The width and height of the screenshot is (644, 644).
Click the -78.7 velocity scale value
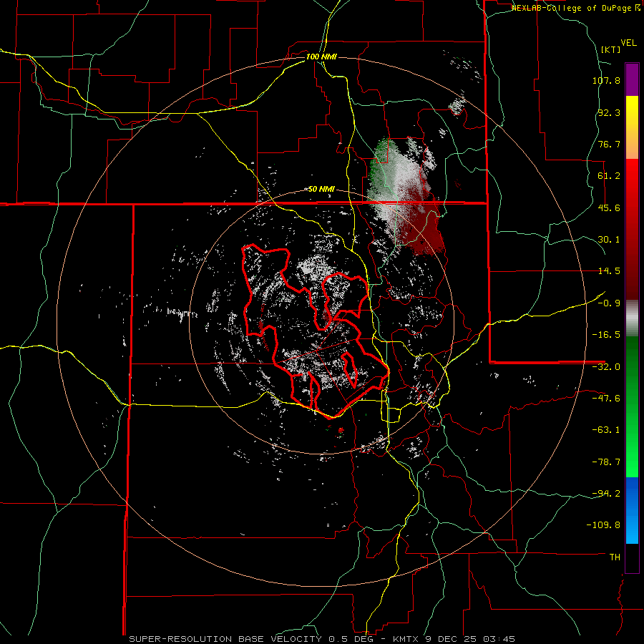tap(606, 462)
